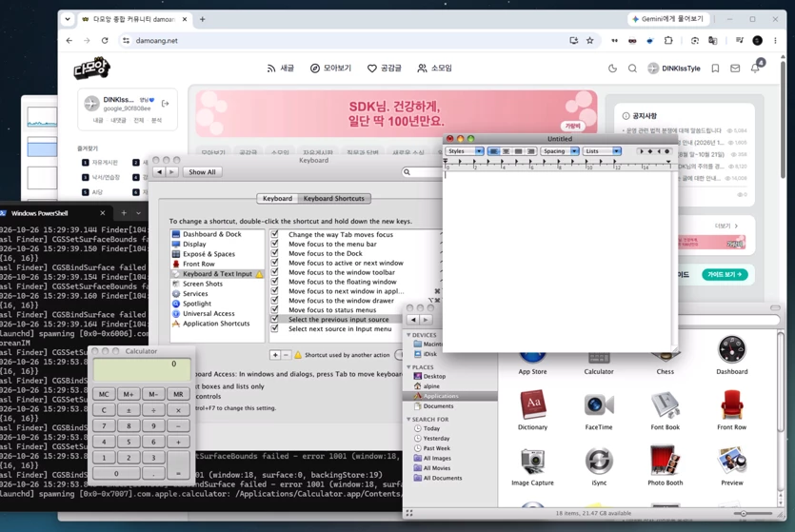Open 모아보기 menu on damoang
Viewport: 795px width, 532px height.
click(330, 68)
